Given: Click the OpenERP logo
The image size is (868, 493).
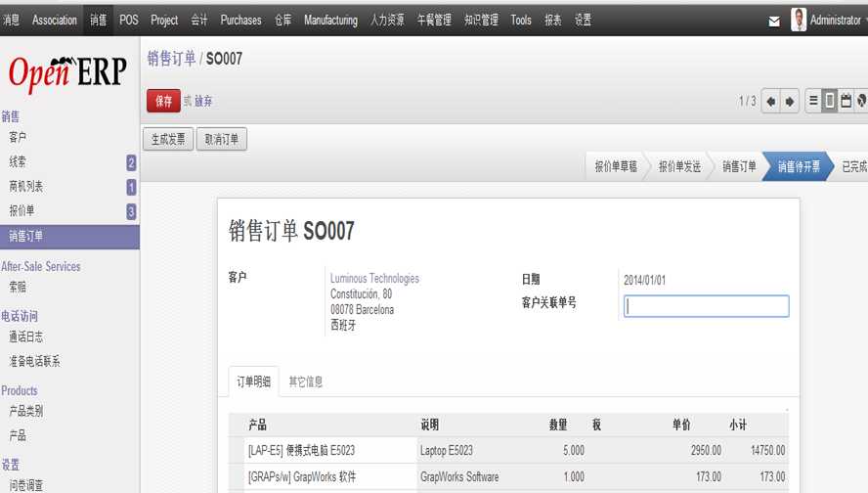Looking at the screenshot, I should tap(67, 72).
